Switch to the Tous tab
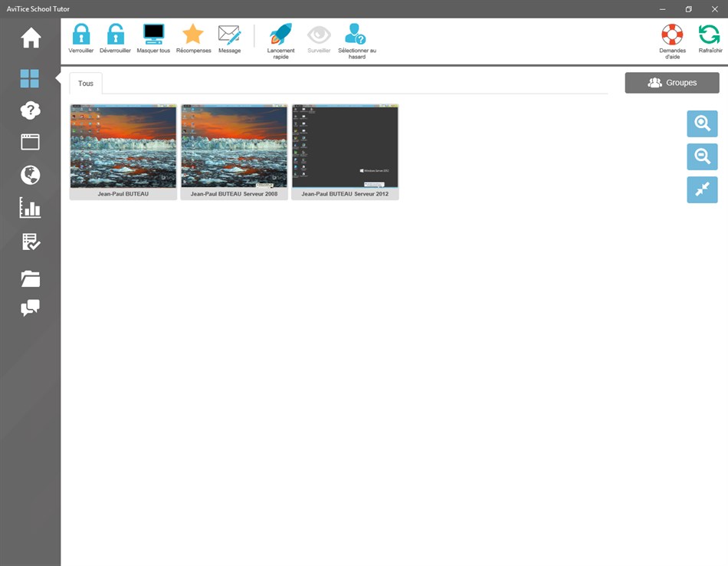 (x=85, y=83)
